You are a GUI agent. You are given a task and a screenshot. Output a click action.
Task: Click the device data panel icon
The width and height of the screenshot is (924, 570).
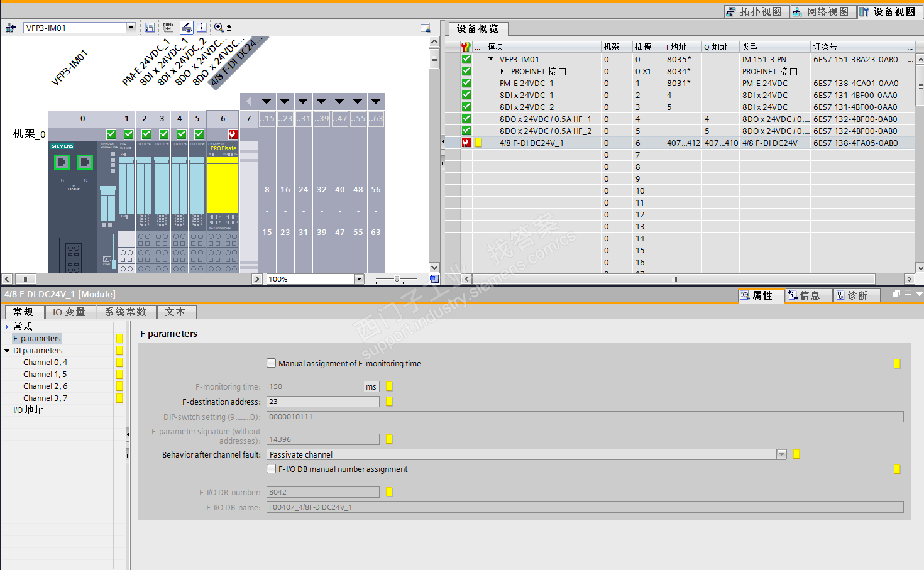click(426, 28)
